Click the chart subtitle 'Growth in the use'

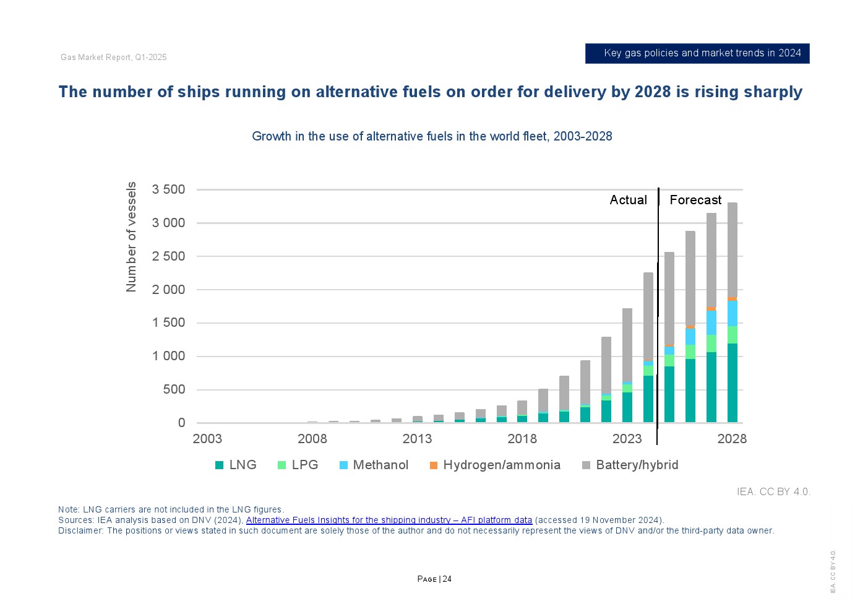coord(432,136)
